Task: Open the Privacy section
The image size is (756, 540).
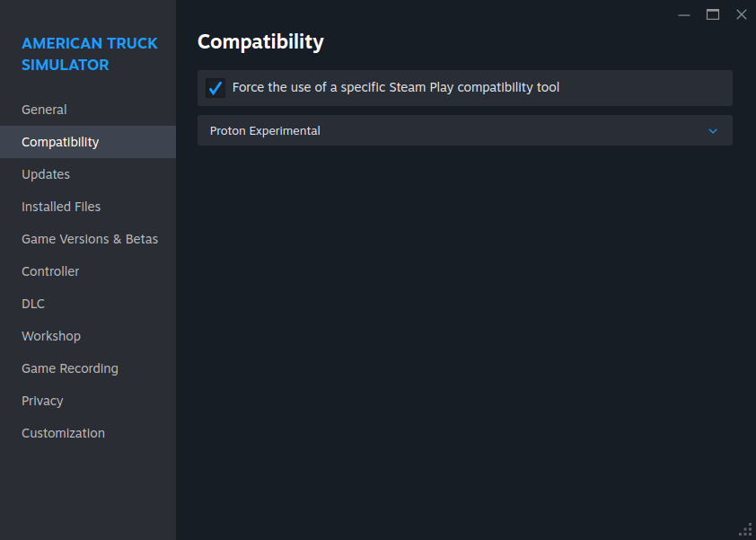Action: (88, 401)
